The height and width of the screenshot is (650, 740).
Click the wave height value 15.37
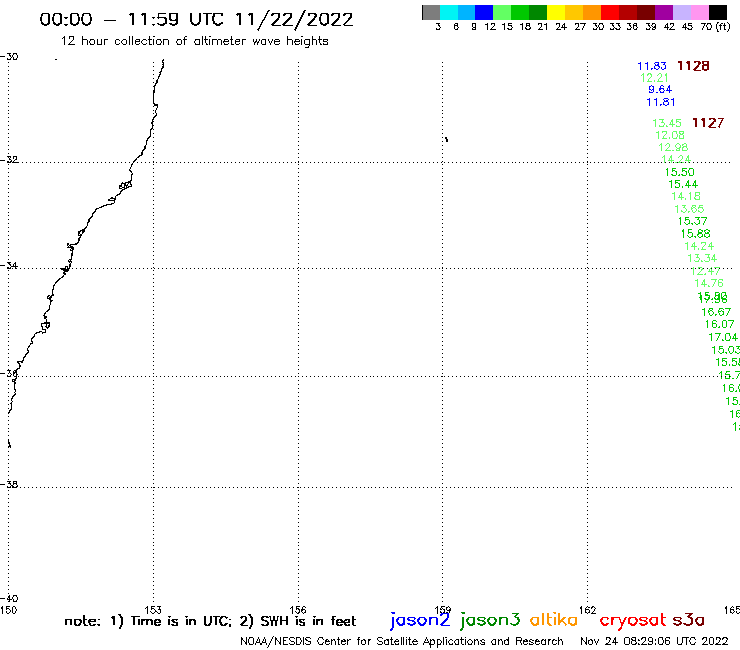click(692, 221)
